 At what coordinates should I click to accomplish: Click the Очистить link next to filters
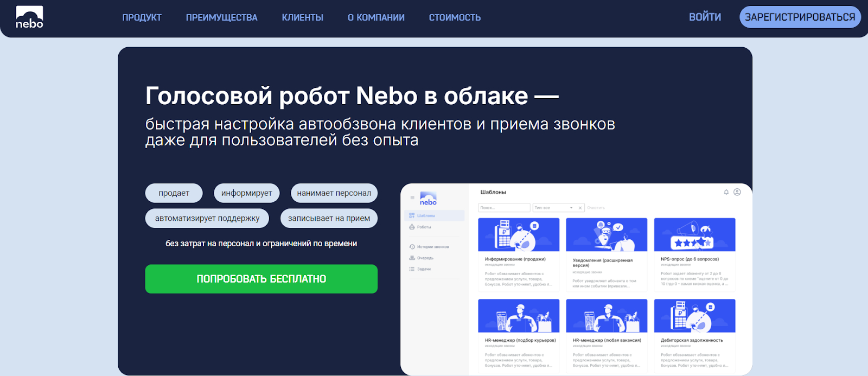596,208
